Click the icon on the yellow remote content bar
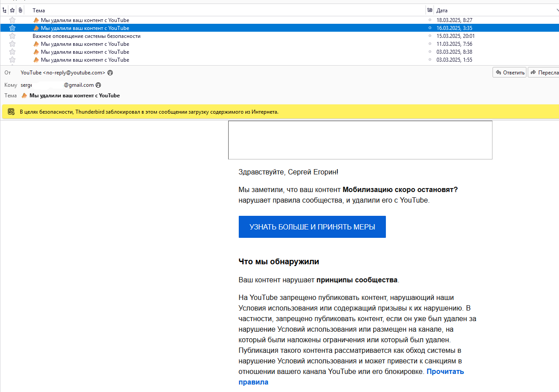The height and width of the screenshot is (392, 559). [11, 112]
